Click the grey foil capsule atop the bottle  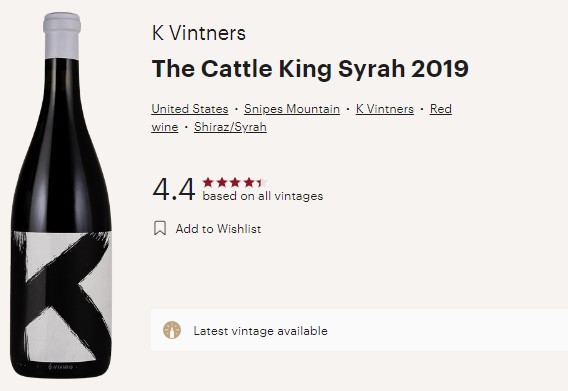pyautogui.click(x=62, y=35)
